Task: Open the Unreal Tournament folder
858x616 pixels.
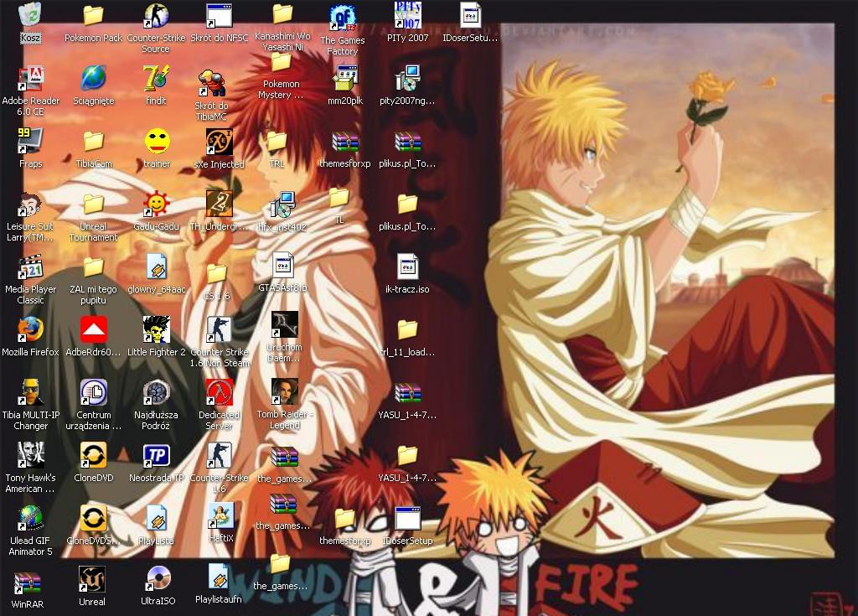Action: tap(94, 204)
